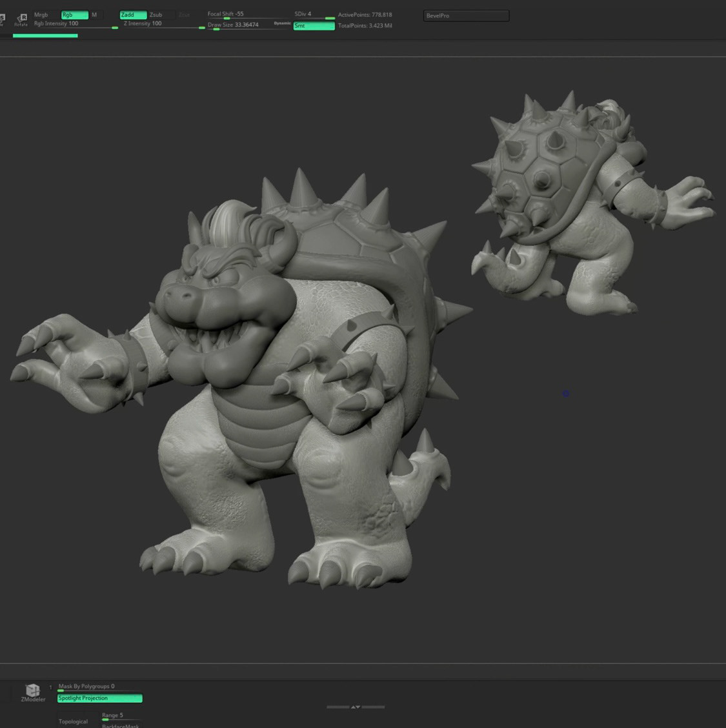
Task: Click the BevelPro button
Action: click(466, 15)
